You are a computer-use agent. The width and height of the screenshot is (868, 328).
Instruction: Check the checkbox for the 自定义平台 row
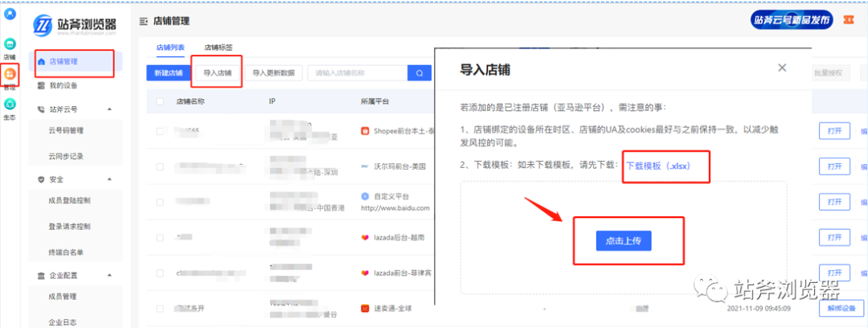pyautogui.click(x=161, y=201)
